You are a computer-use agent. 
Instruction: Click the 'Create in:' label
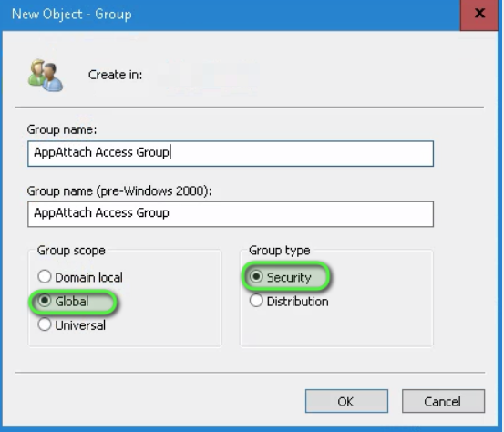116,75
